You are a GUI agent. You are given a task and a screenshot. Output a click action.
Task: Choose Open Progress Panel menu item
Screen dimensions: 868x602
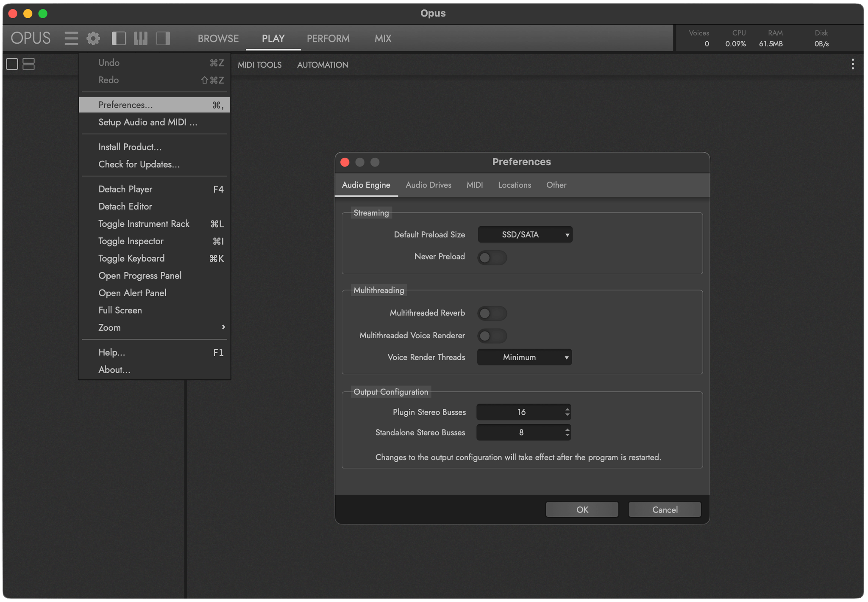pos(154,276)
